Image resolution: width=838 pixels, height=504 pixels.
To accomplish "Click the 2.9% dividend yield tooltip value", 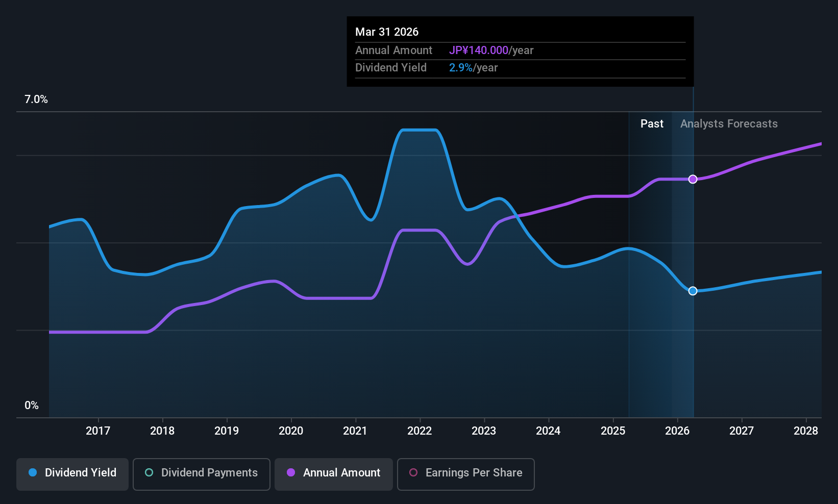I will [460, 68].
